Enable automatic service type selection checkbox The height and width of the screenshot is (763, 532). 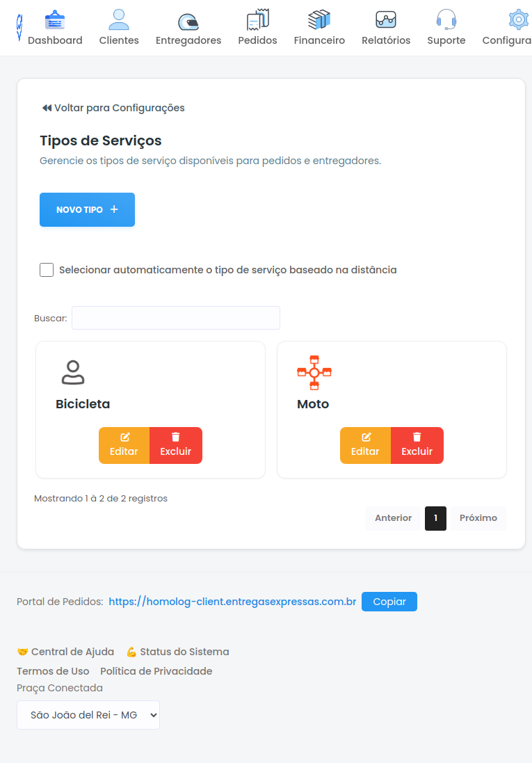(x=47, y=270)
